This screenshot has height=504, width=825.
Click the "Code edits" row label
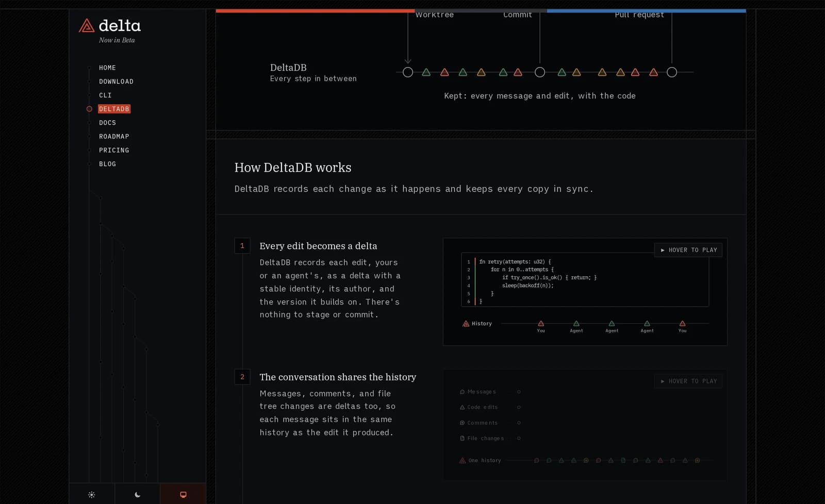[x=483, y=407]
